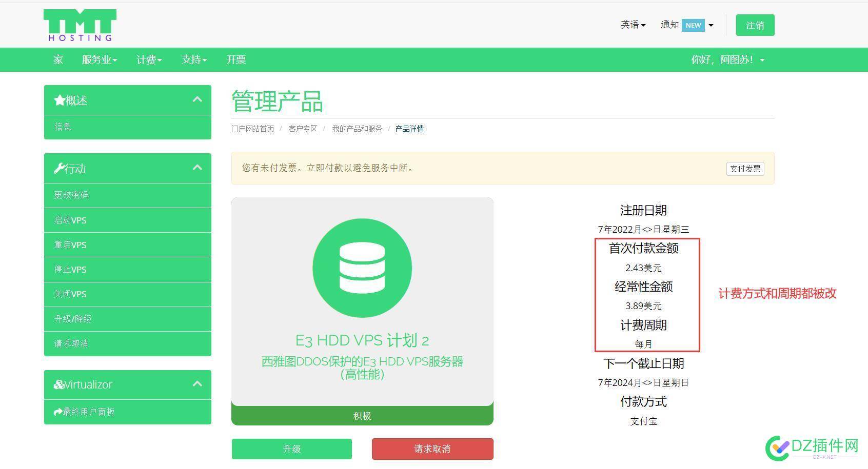Image resolution: width=868 pixels, height=469 pixels.
Task: Open the 你好, 阿图苏! account dropdown
Action: click(727, 59)
